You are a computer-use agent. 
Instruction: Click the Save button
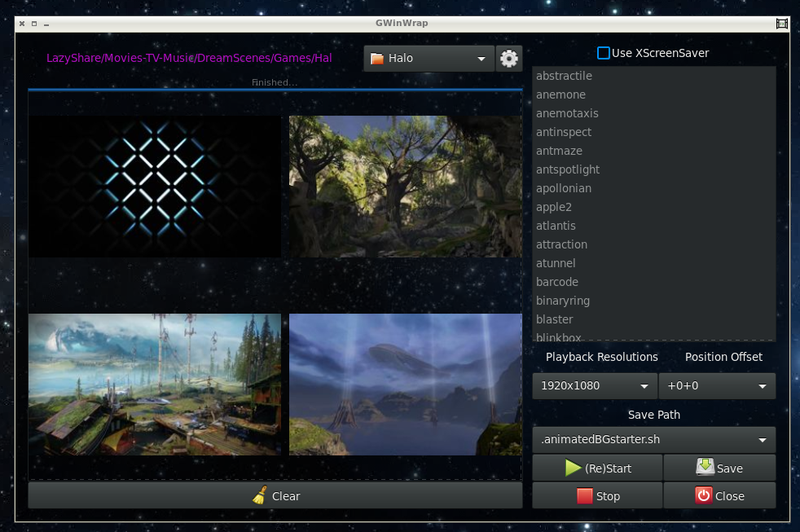(719, 468)
